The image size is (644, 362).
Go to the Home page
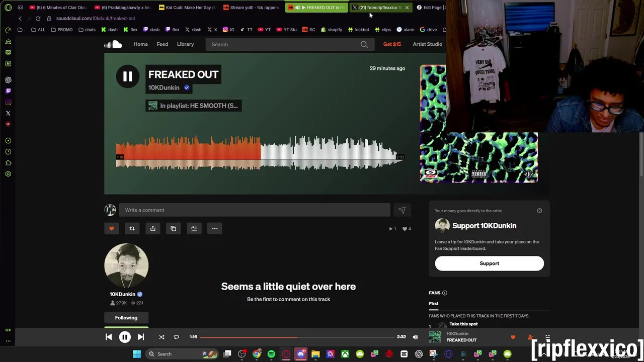pyautogui.click(x=140, y=44)
